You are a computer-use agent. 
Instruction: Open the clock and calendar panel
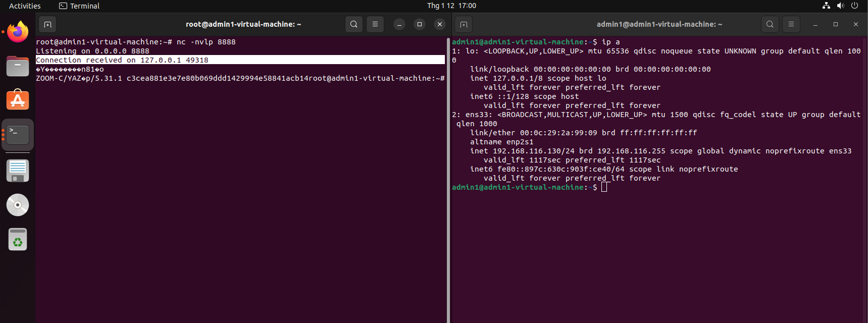451,6
